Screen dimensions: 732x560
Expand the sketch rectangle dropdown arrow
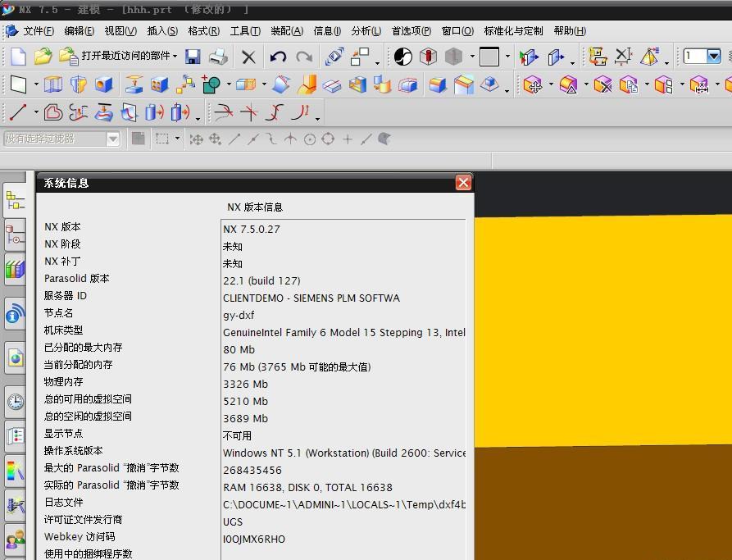click(36, 85)
